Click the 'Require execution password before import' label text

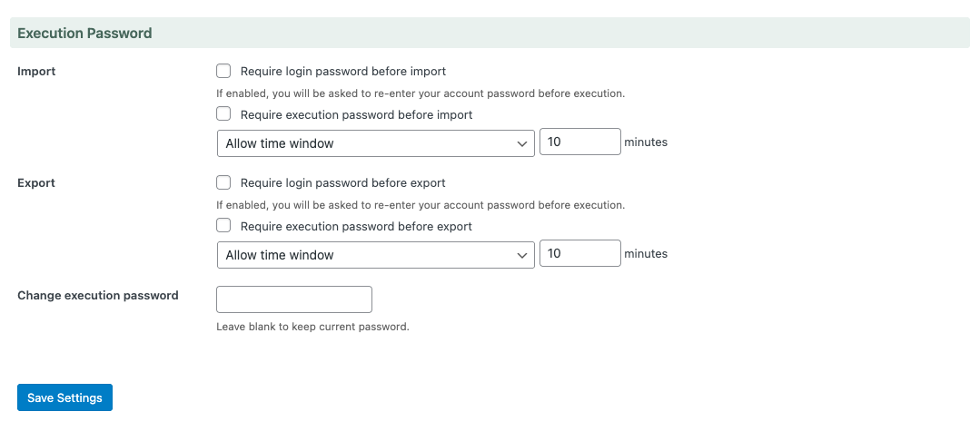[356, 115]
